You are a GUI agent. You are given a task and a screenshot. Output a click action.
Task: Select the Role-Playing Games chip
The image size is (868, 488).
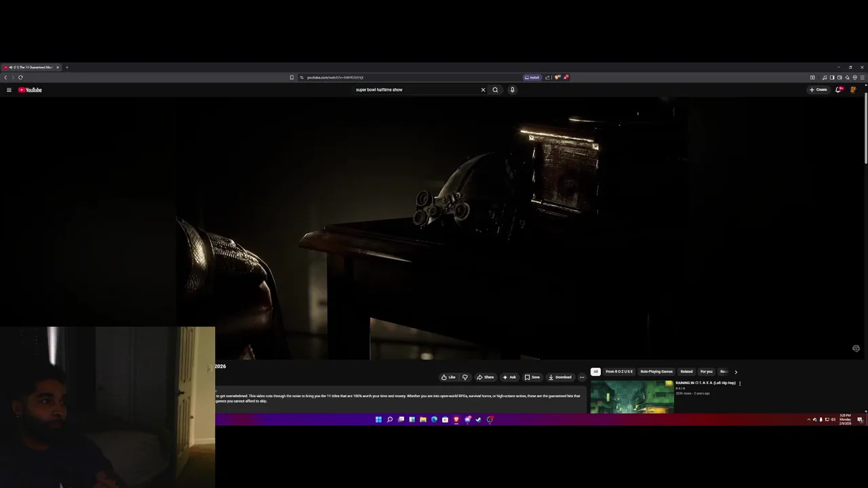coord(656,371)
